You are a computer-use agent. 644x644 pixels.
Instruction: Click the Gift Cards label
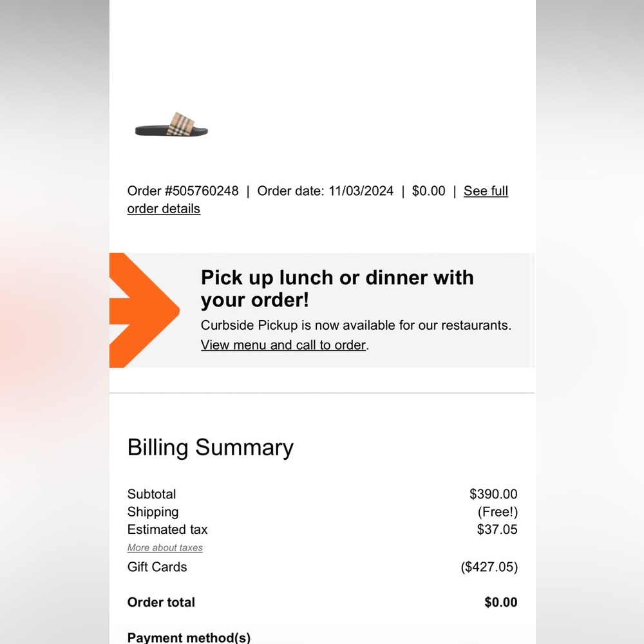point(157,567)
